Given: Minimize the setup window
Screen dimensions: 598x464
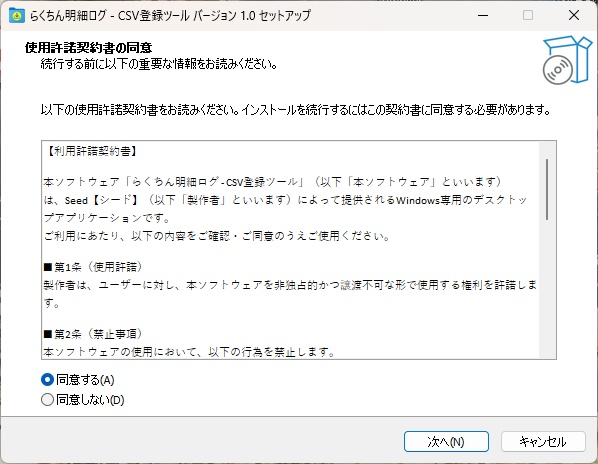Looking at the screenshot, I should (483, 16).
